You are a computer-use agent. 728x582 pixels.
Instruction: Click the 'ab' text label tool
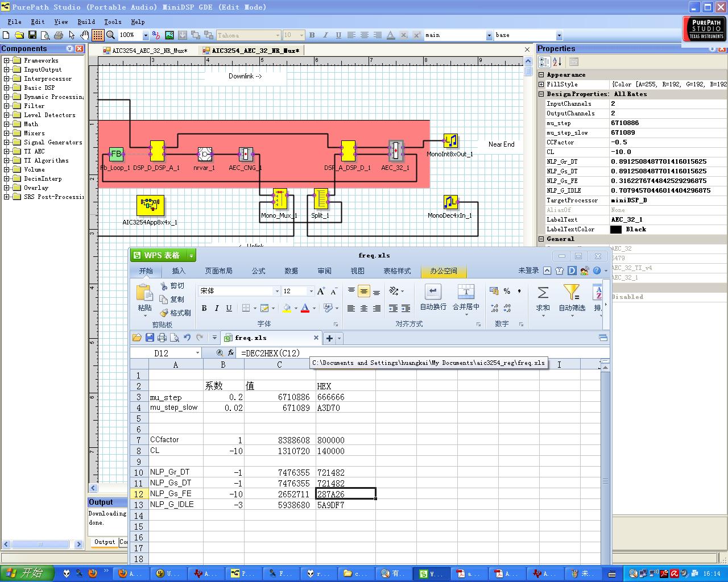(156, 35)
